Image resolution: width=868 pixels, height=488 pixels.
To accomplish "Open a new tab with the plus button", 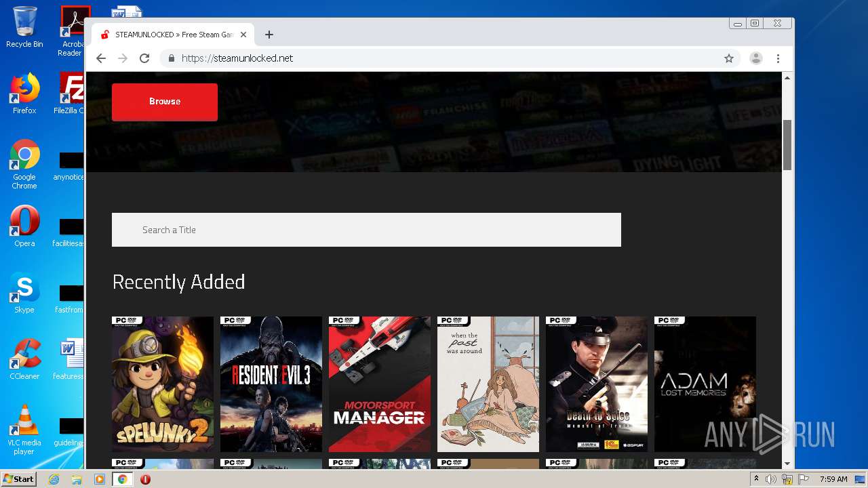I will tap(269, 35).
